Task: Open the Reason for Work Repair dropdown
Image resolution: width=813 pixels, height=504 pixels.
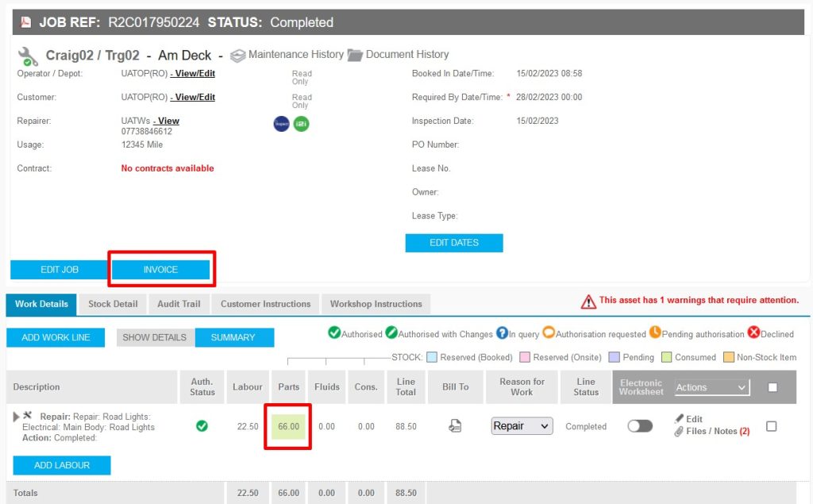Action: click(x=522, y=426)
